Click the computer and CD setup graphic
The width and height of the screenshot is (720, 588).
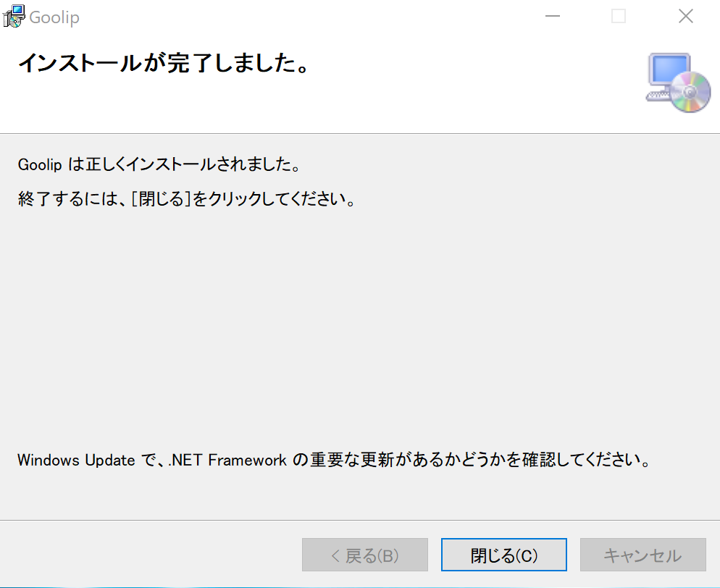[x=678, y=83]
